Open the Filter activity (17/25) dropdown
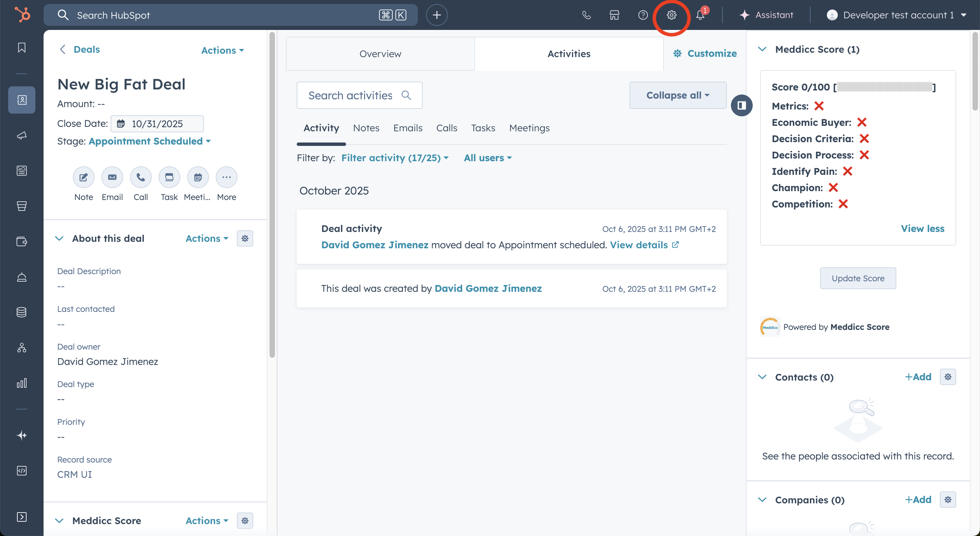This screenshot has width=980, height=536. (x=395, y=158)
